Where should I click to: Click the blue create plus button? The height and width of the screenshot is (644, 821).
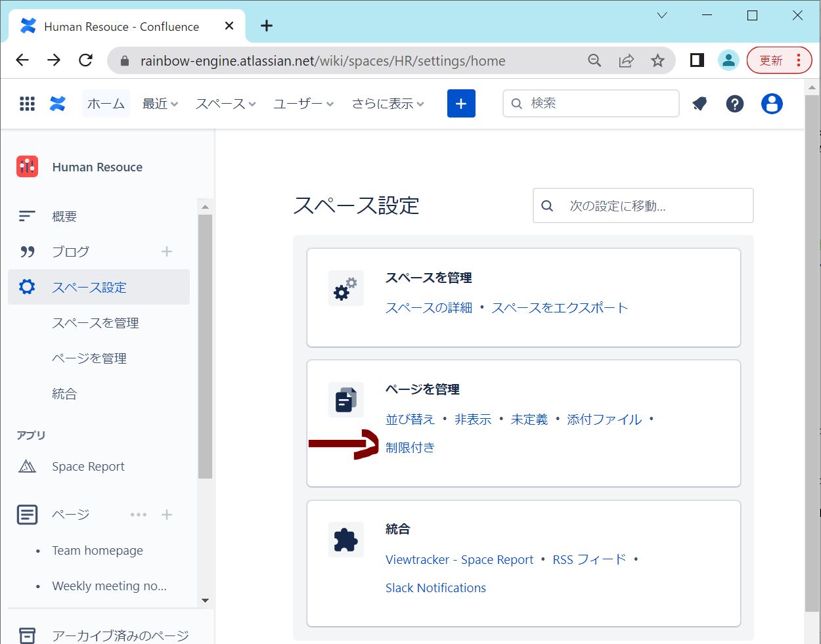click(x=461, y=104)
